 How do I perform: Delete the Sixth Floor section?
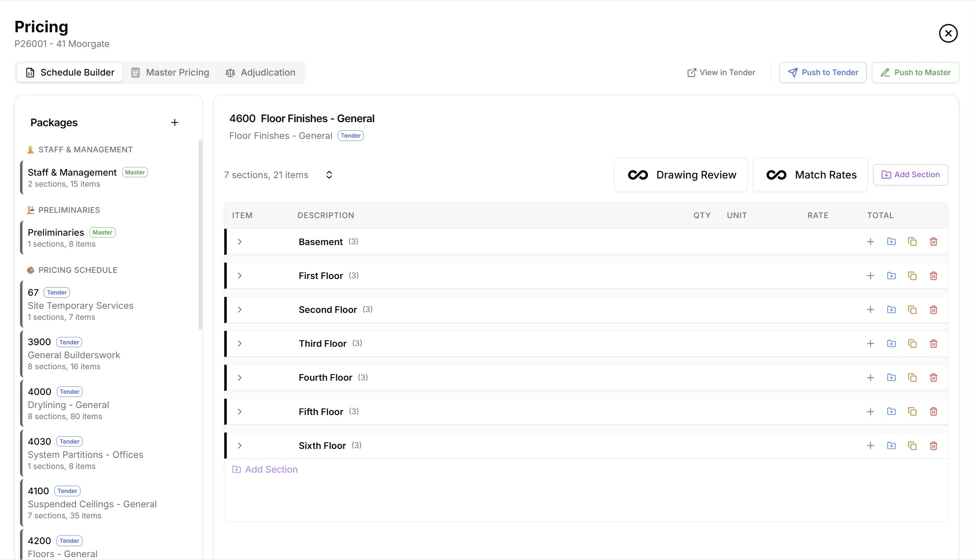pos(933,445)
